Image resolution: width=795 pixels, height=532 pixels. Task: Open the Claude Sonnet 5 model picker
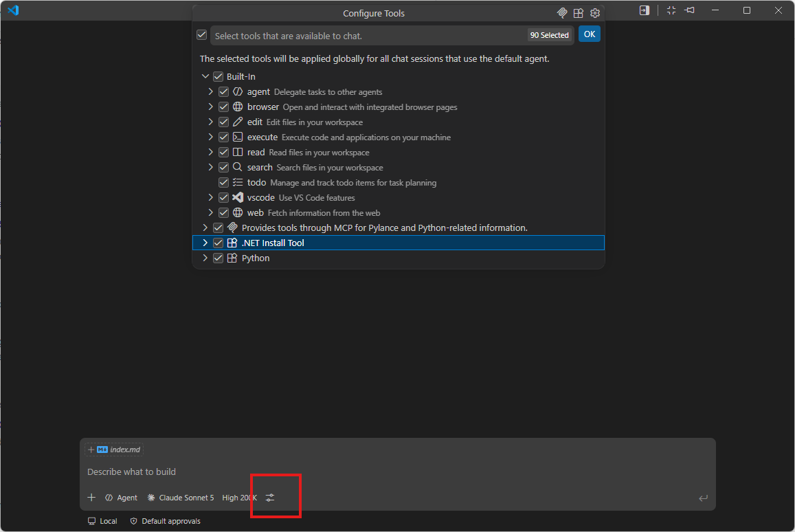[181, 498]
